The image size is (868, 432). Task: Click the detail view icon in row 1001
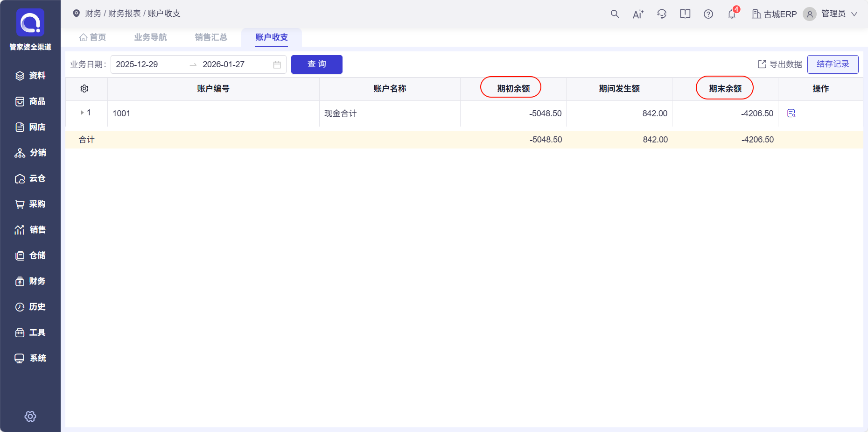pos(791,113)
